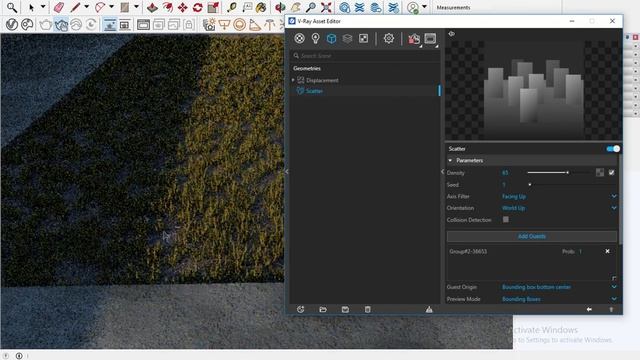Start V-Ray render with teapot icon
The height and width of the screenshot is (360, 640).
(x=45, y=24)
